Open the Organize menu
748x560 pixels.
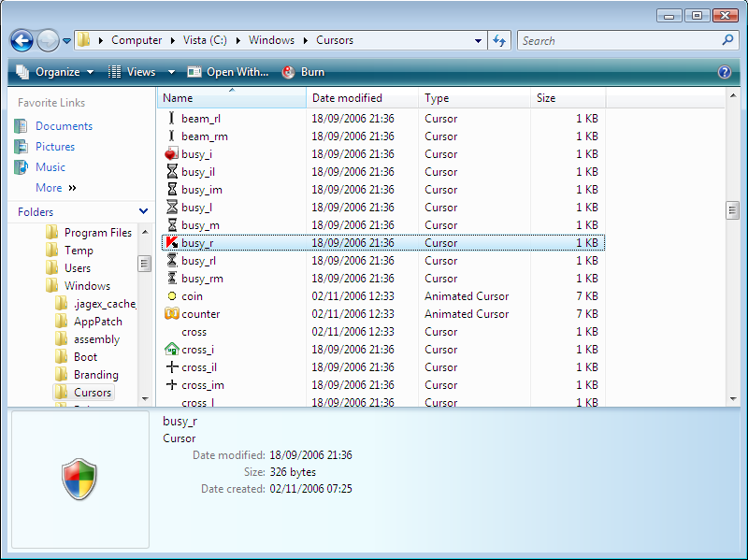[55, 72]
